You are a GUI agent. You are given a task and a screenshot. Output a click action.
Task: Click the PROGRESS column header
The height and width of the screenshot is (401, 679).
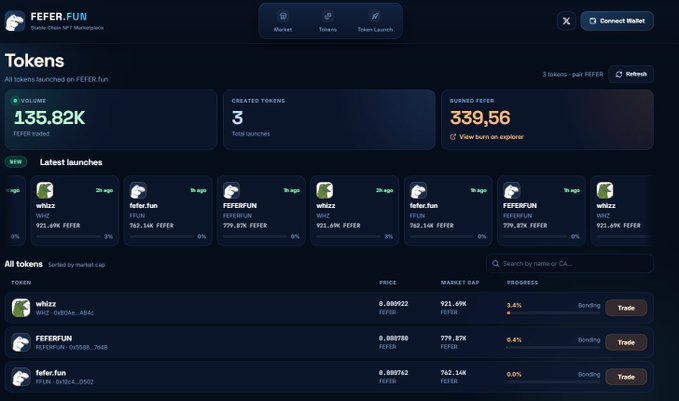[x=522, y=282]
